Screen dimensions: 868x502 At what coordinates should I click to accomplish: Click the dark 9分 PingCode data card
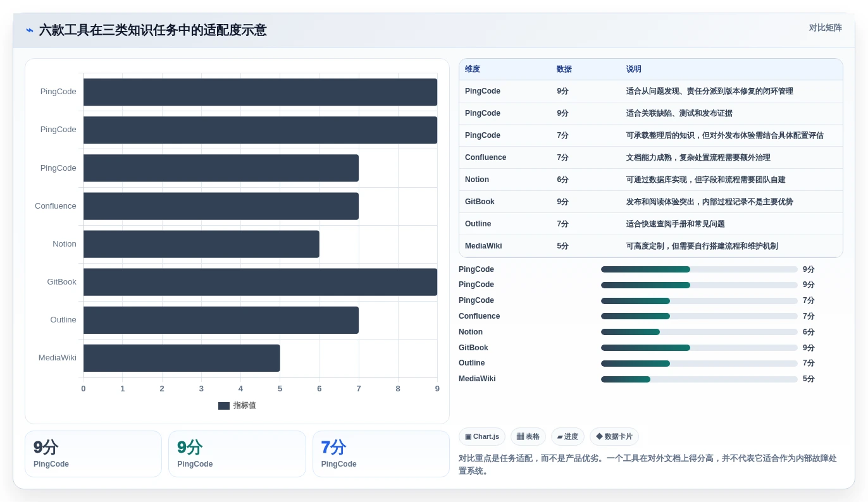[x=93, y=454]
